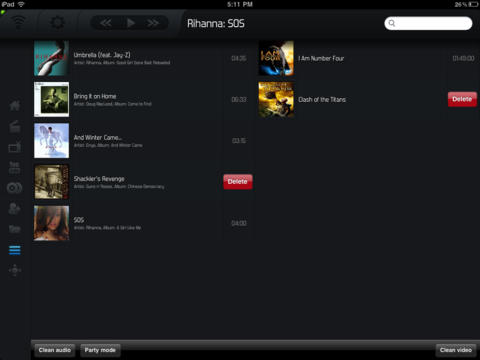The height and width of the screenshot is (360, 480).
Task: Skip to previous track
Action: 106,23
